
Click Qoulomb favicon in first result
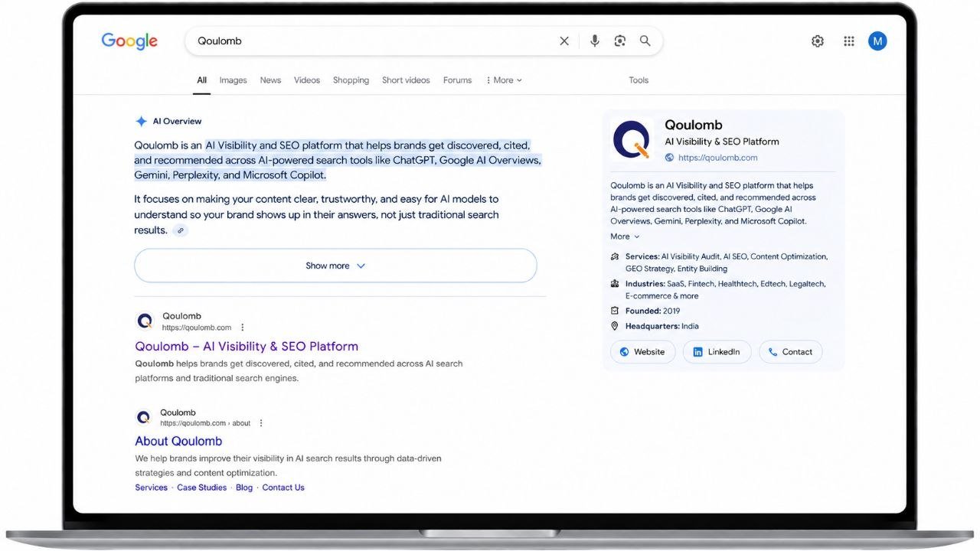tap(145, 321)
